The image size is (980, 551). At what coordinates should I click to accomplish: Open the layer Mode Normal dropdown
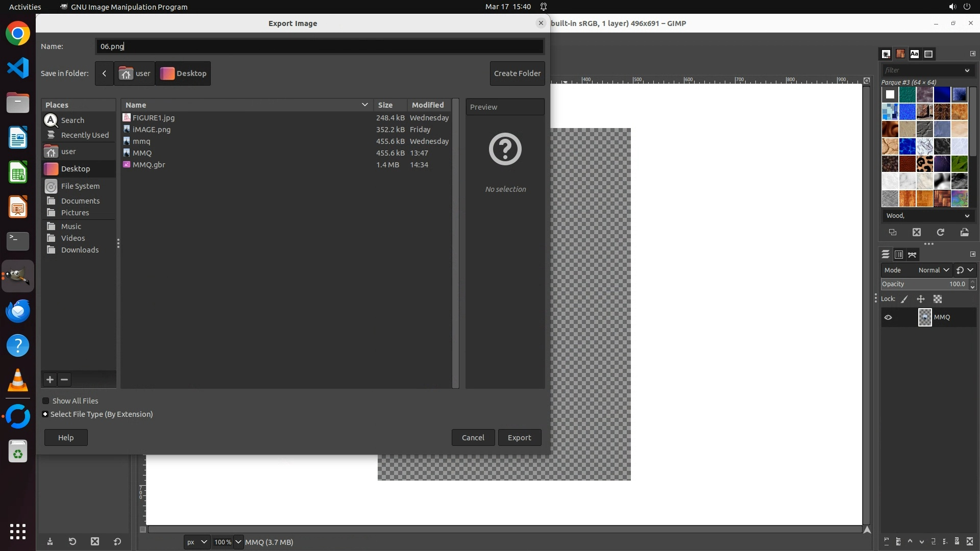[933, 270]
